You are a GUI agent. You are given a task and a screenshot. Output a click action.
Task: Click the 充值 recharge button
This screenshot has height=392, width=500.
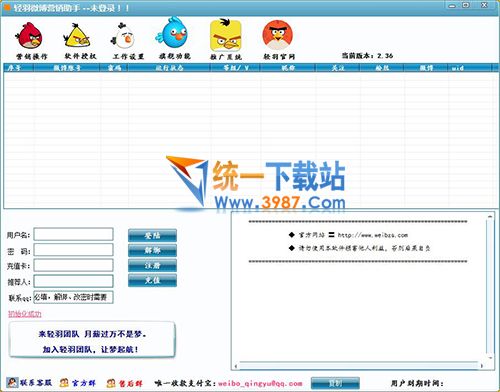pos(152,280)
